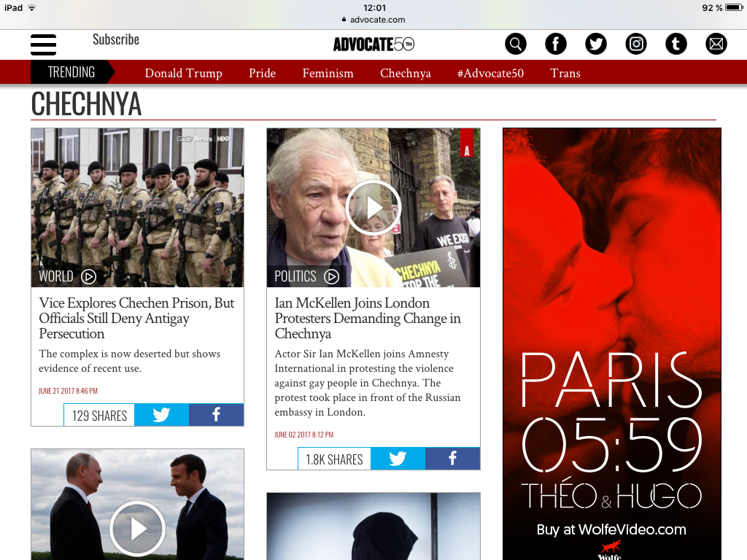Screen dimensions: 747x560
Task: Select Trans trending topic
Action: click(565, 73)
